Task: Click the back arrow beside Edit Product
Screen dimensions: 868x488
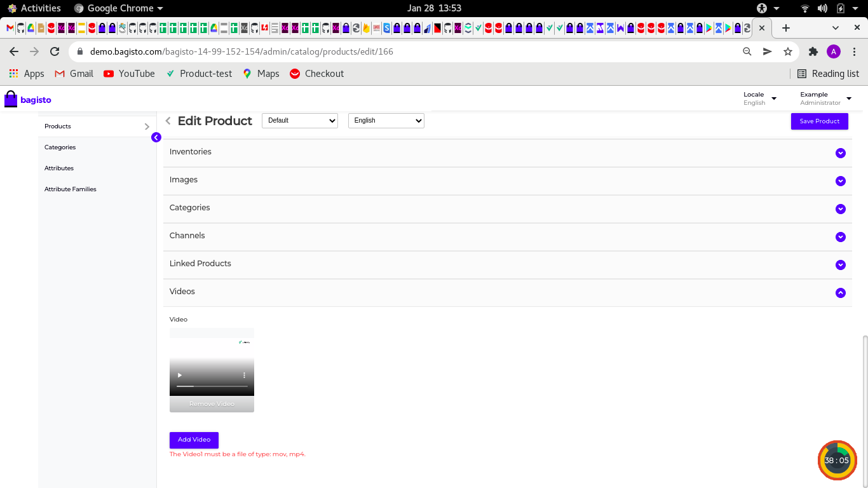Action: (168, 121)
